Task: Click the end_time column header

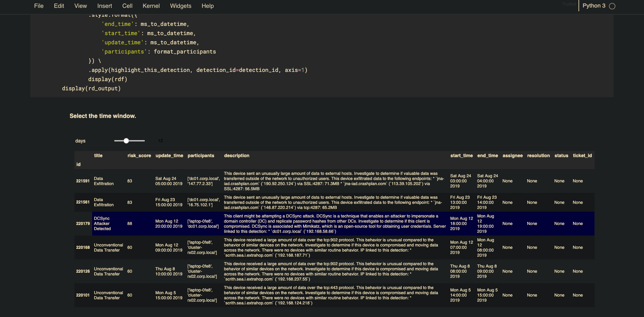Action: [x=488, y=155]
